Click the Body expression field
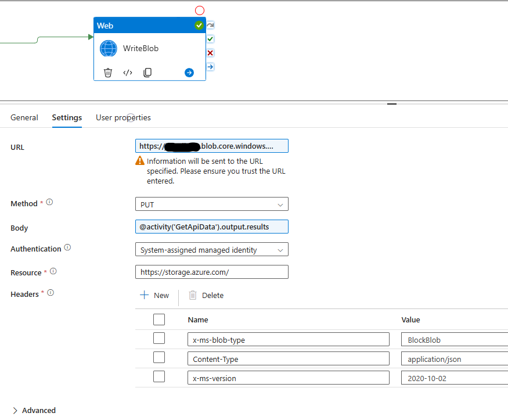 [211, 227]
